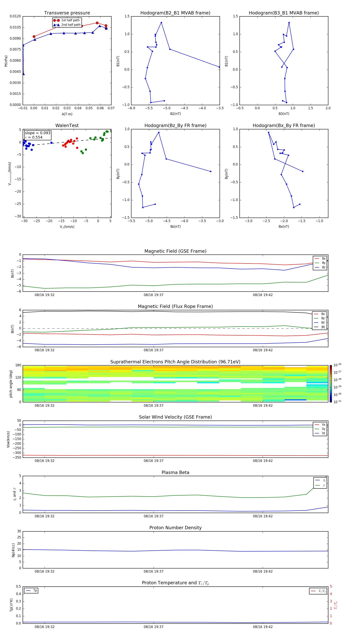Select the "Vz" legend entry
Screen dimensions: 351x644
pyautogui.click(x=320, y=433)
